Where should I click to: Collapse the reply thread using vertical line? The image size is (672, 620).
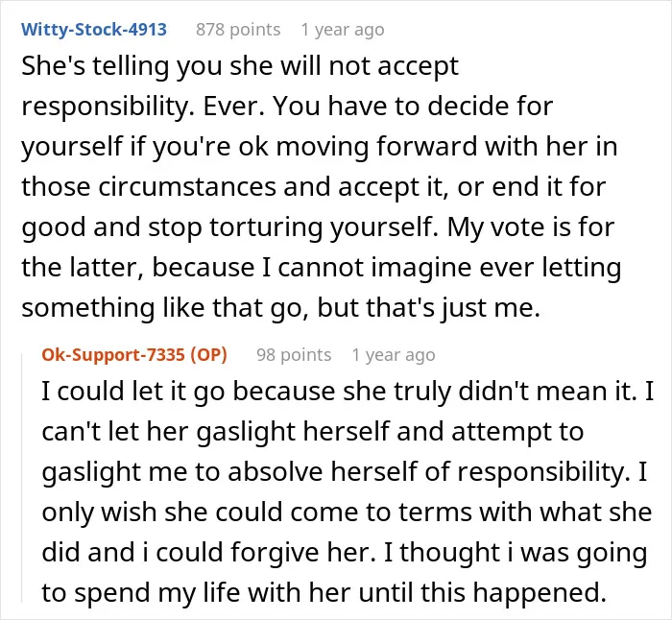[x=22, y=478]
